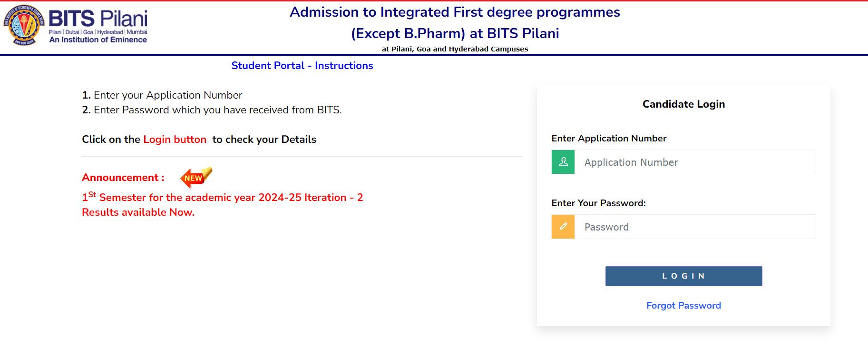Click the 'Student Portal - Instructions' heading
Viewport: 868px width, 351px height.
tap(302, 66)
